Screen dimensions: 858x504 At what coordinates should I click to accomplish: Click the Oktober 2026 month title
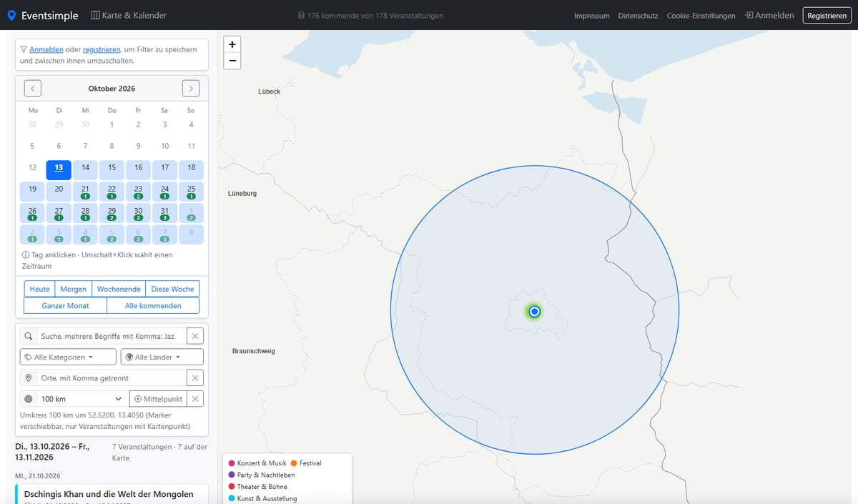point(112,89)
